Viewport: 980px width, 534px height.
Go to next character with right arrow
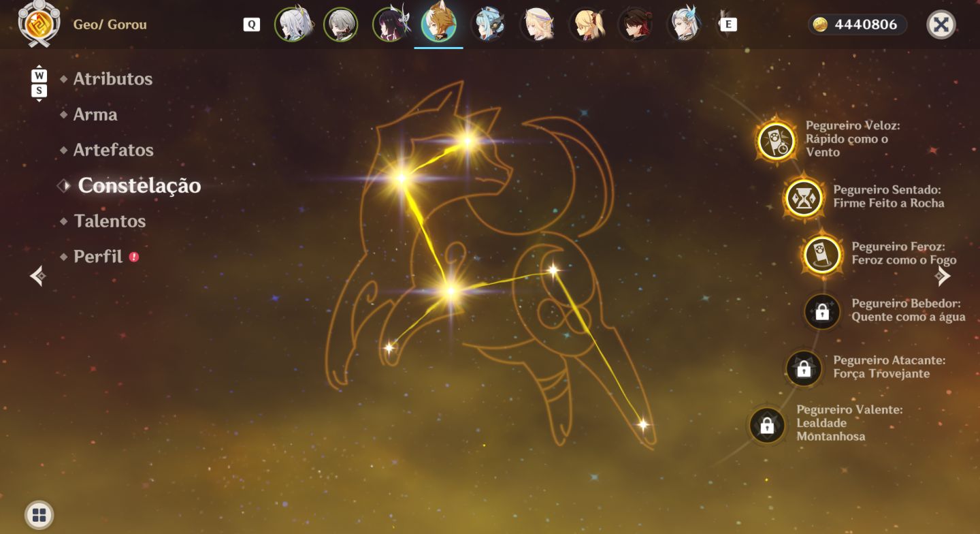click(x=943, y=276)
